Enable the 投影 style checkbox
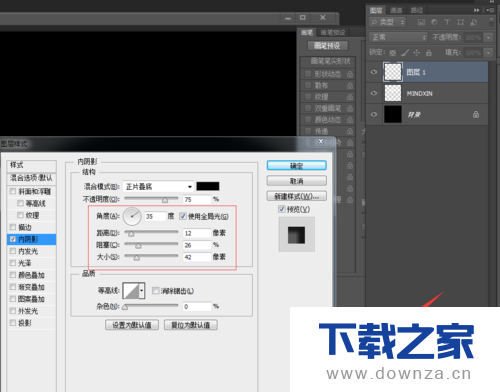 (x=13, y=323)
